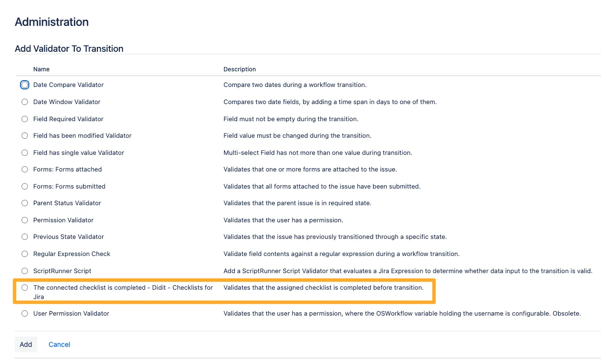Select the connected checklist is completed radio

click(24, 288)
